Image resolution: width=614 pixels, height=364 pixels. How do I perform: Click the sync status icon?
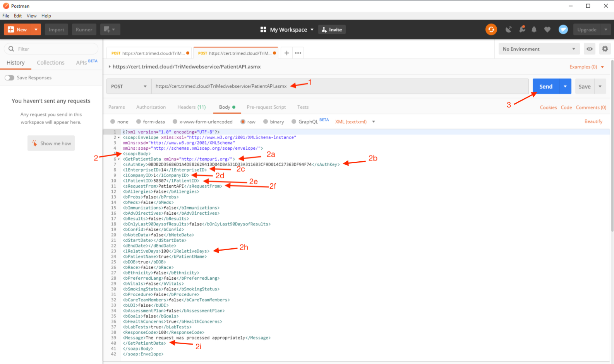click(x=491, y=29)
